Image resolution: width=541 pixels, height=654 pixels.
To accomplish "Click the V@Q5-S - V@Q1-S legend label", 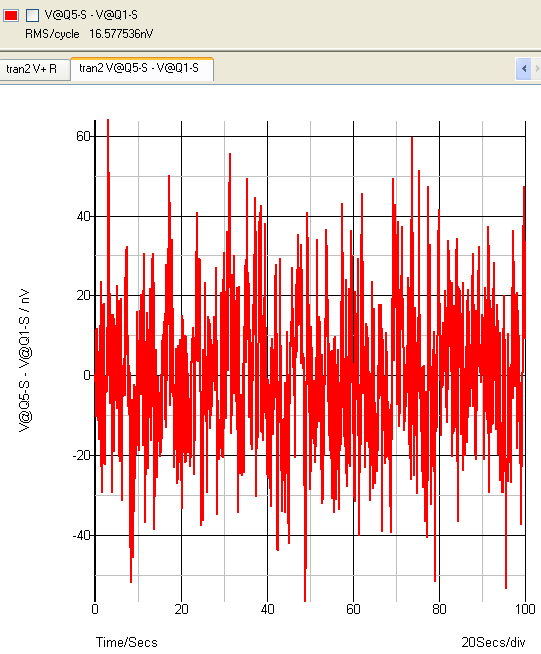I will click(x=91, y=15).
